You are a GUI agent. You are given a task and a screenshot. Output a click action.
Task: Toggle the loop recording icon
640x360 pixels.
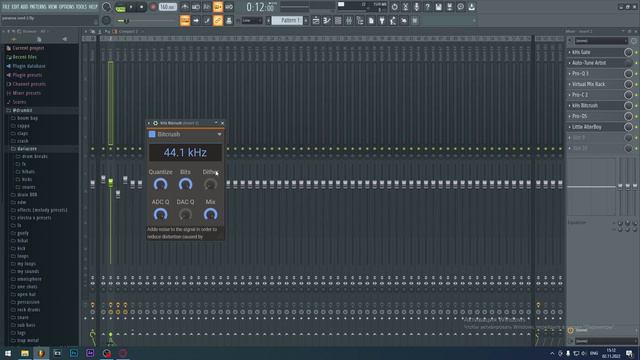point(229,7)
